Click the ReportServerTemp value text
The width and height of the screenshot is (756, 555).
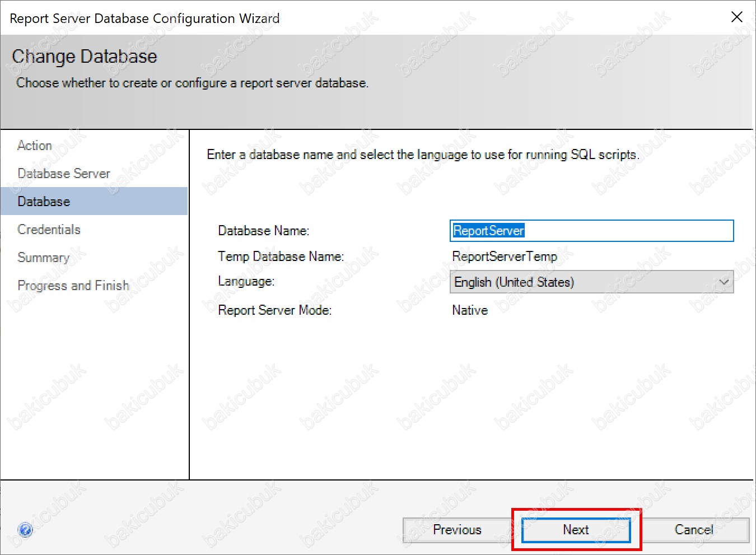505,256
